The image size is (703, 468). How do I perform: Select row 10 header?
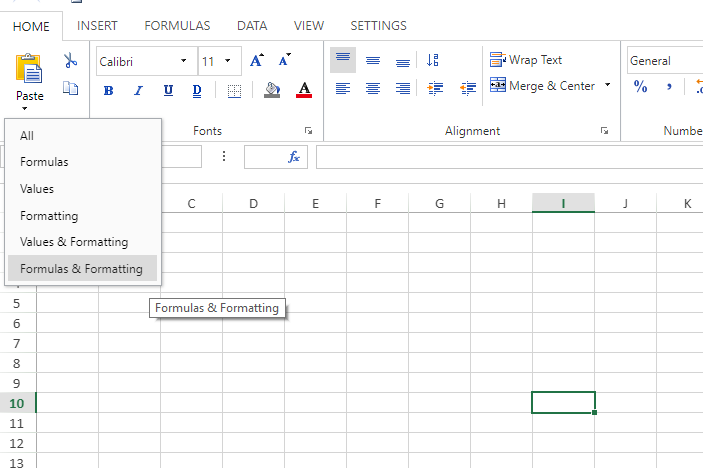17,403
